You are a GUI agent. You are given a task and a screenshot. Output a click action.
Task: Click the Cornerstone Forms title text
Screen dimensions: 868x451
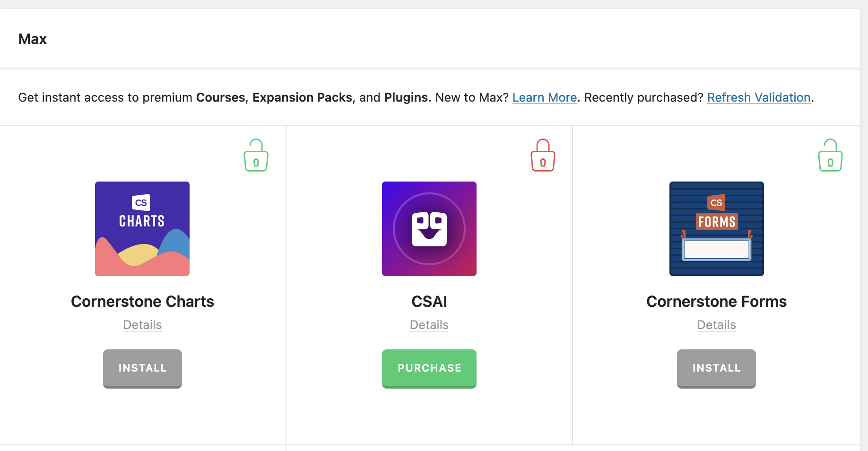[x=716, y=302]
